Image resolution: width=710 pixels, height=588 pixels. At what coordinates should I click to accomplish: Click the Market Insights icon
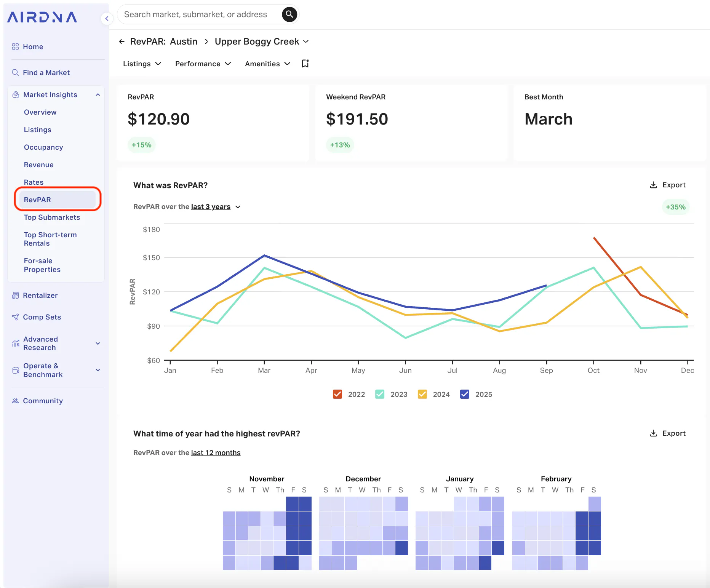pos(16,94)
